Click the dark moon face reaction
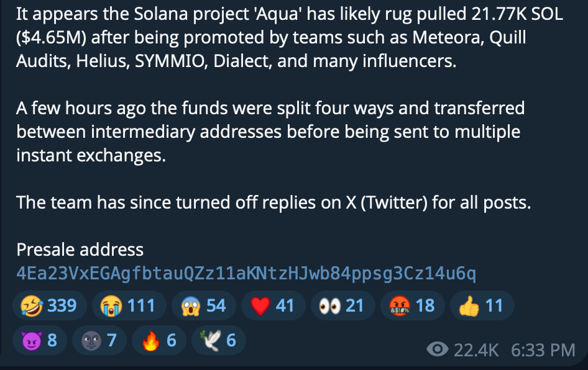Screen dimensions: 588x370 pyautogui.click(x=99, y=340)
